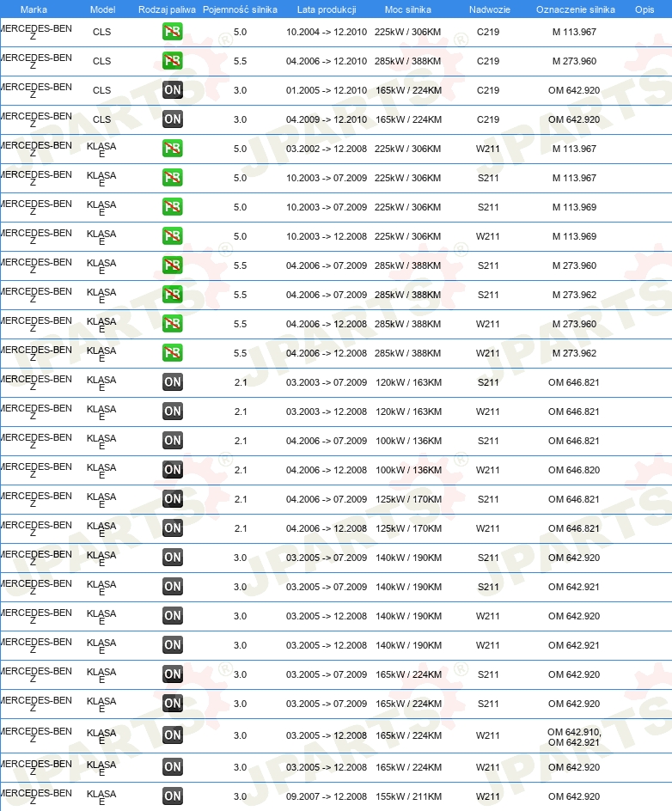Select ON diesel icon in CLS 01.2005 row
The image size is (672, 811).
tap(172, 90)
